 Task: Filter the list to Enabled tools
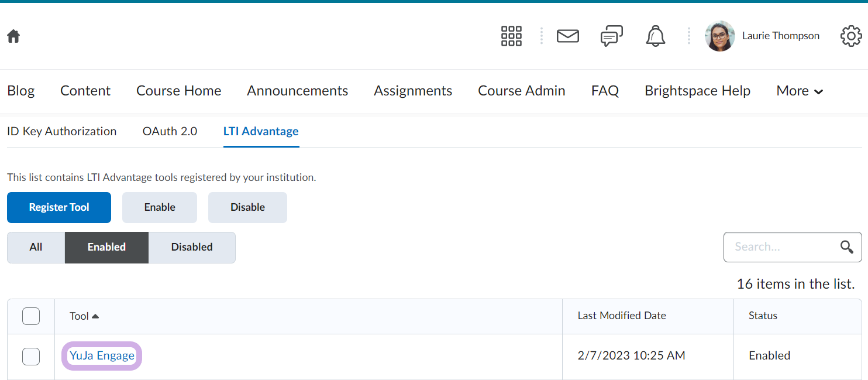tap(106, 247)
